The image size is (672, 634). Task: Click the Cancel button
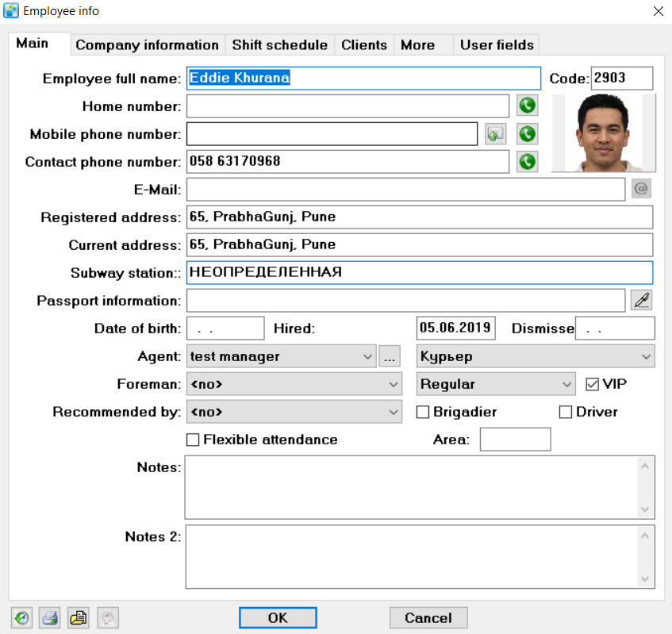[x=428, y=617]
